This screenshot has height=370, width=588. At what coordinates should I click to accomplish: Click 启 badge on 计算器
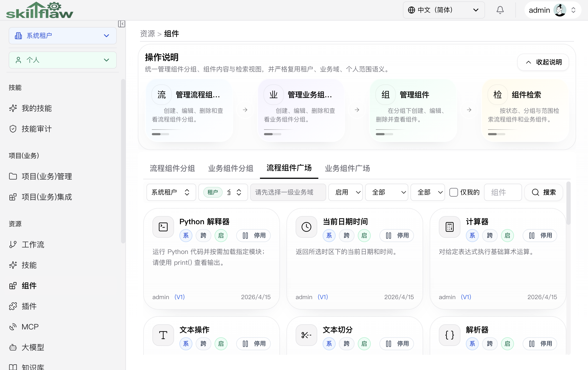(x=507, y=236)
